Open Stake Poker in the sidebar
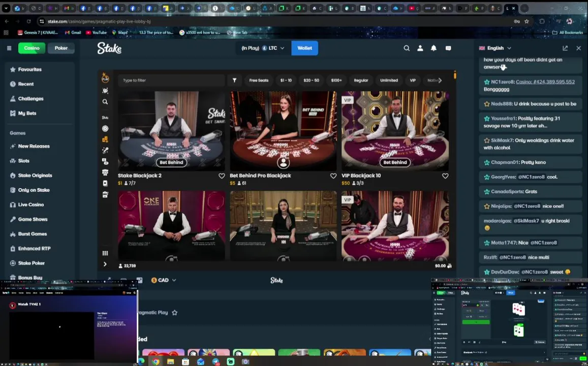The image size is (588, 366). point(40,263)
